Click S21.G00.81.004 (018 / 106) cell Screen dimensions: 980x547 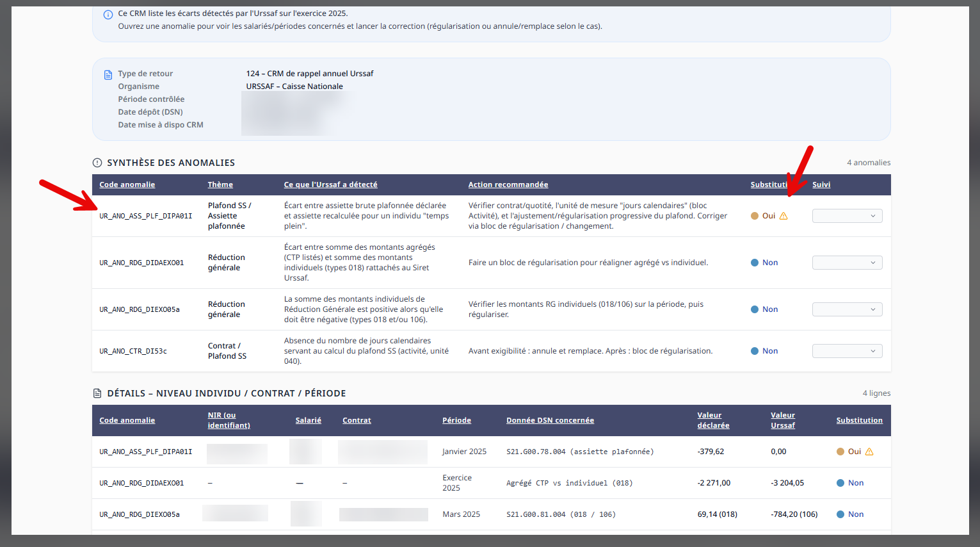coord(561,514)
